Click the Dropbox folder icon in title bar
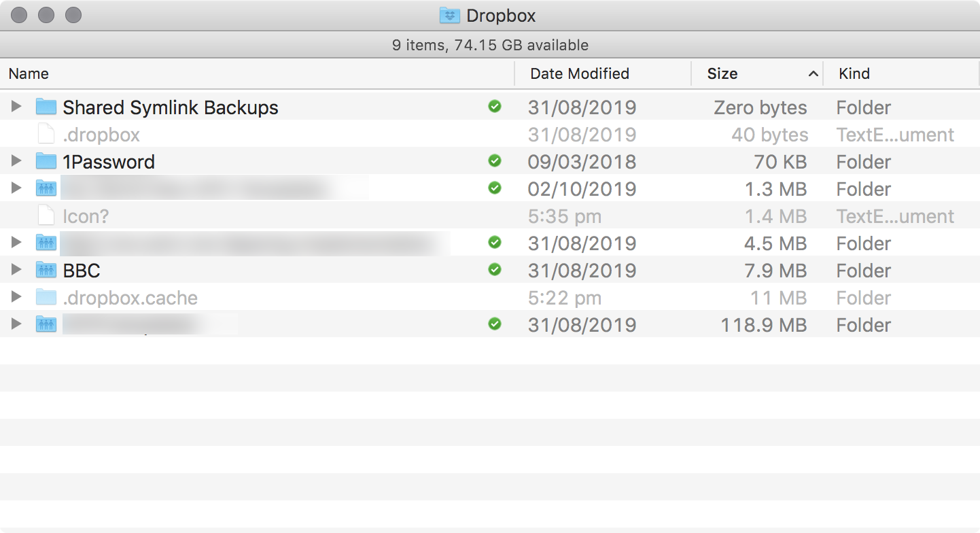 coord(450,15)
